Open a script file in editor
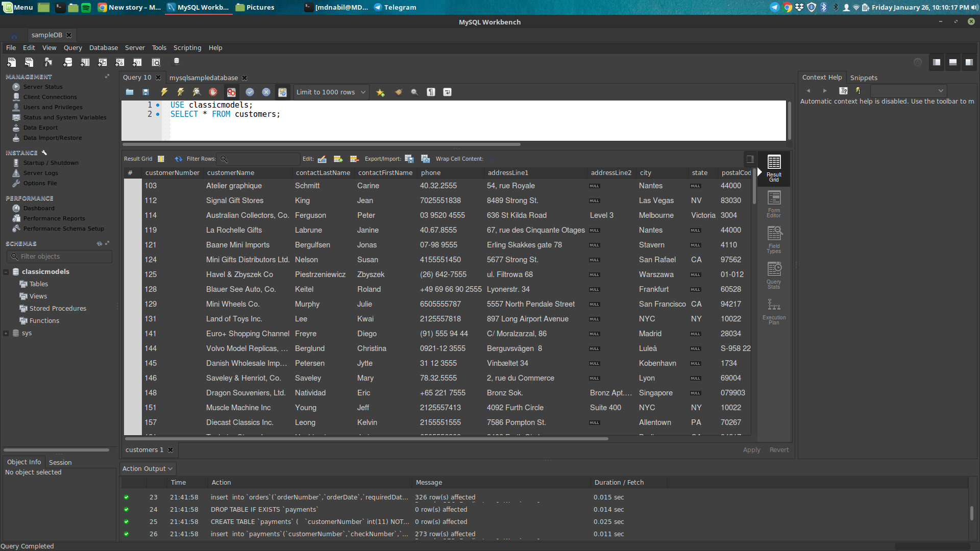The image size is (980, 551). click(130, 92)
